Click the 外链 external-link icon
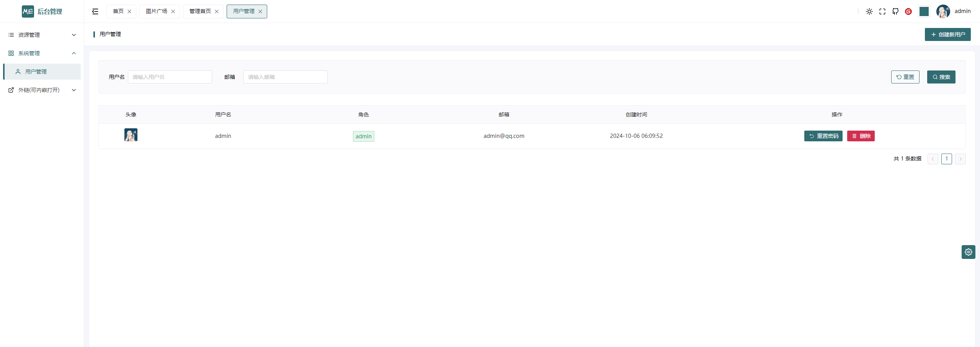 coord(11,90)
